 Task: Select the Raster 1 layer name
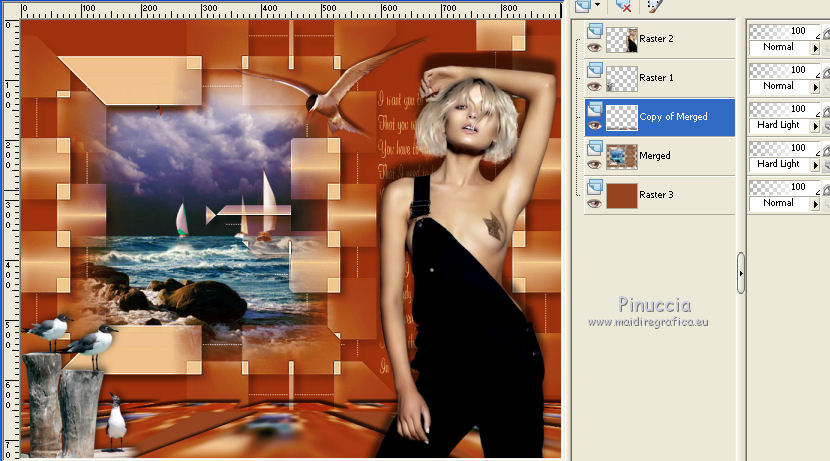[x=656, y=78]
